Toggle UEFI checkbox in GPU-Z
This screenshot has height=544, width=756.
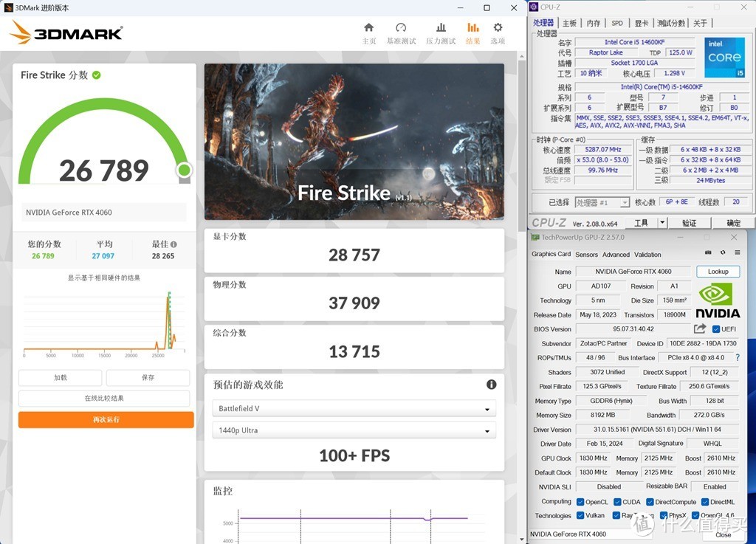pyautogui.click(x=716, y=329)
